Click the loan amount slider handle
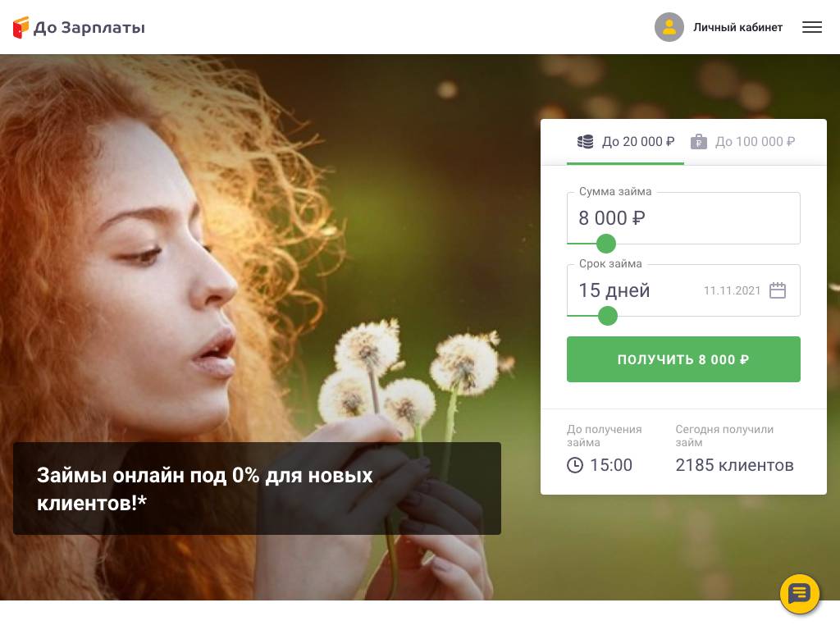 (x=606, y=244)
